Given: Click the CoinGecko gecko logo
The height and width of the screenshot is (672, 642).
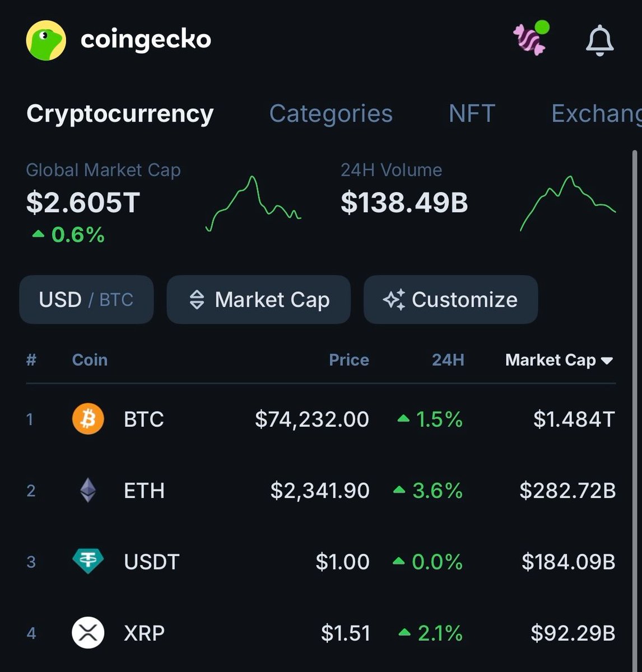Looking at the screenshot, I should point(46,40).
